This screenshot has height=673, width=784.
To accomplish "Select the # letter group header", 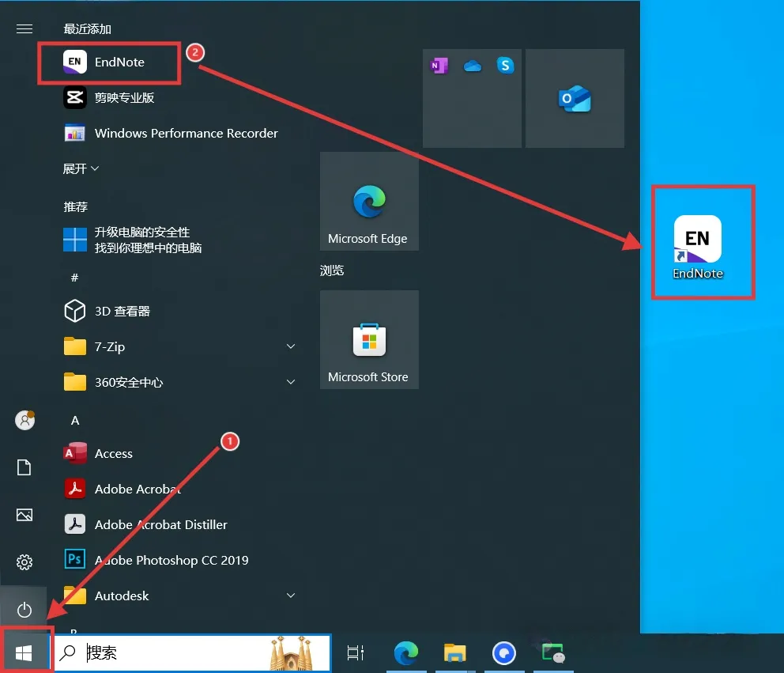I will coord(74,278).
